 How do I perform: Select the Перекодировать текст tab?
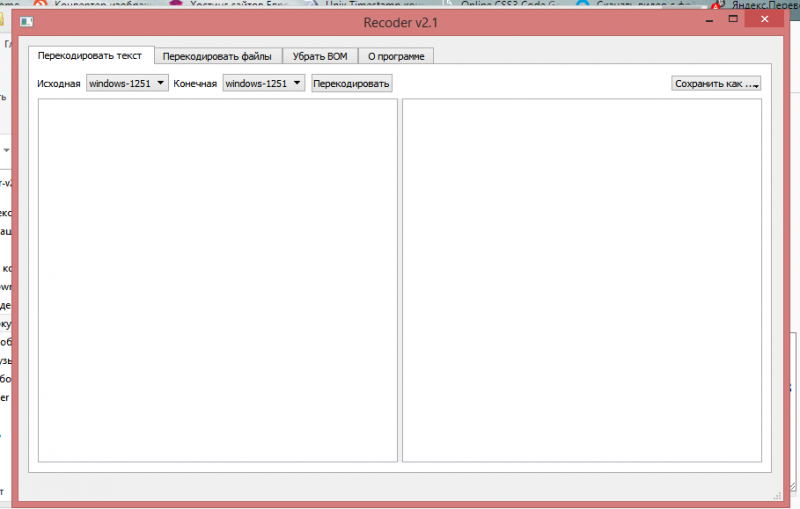[x=90, y=55]
